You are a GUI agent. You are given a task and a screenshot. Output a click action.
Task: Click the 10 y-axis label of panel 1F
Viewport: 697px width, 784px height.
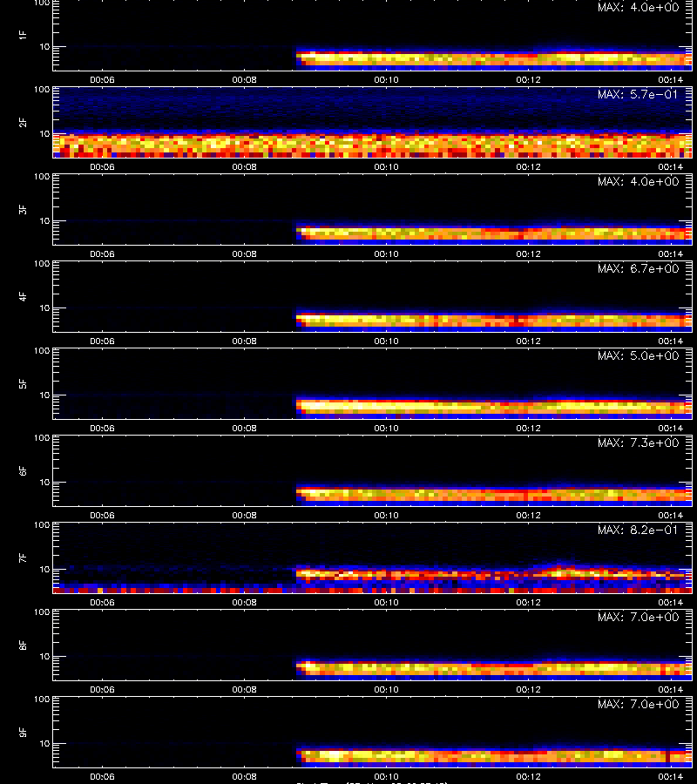44,46
